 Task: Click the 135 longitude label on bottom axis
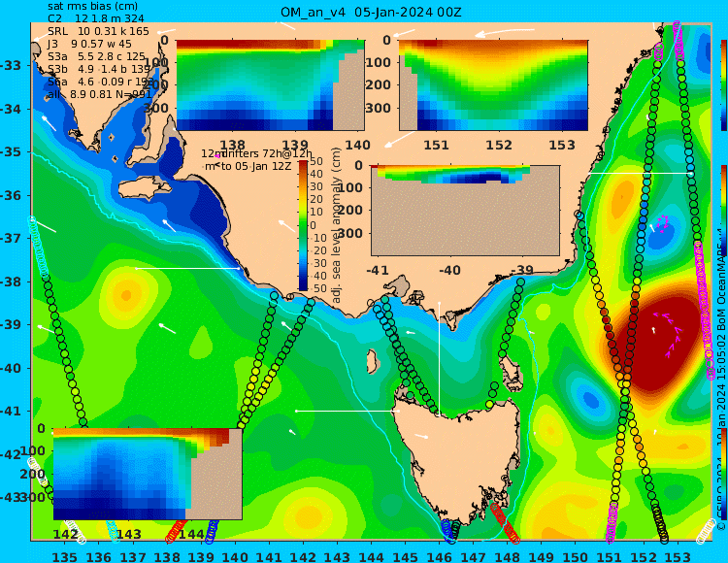[x=64, y=556]
